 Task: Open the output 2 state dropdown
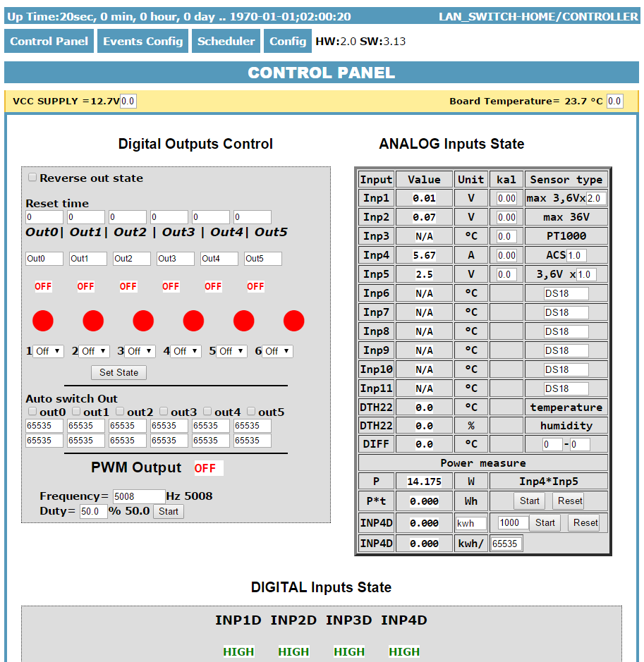95,351
